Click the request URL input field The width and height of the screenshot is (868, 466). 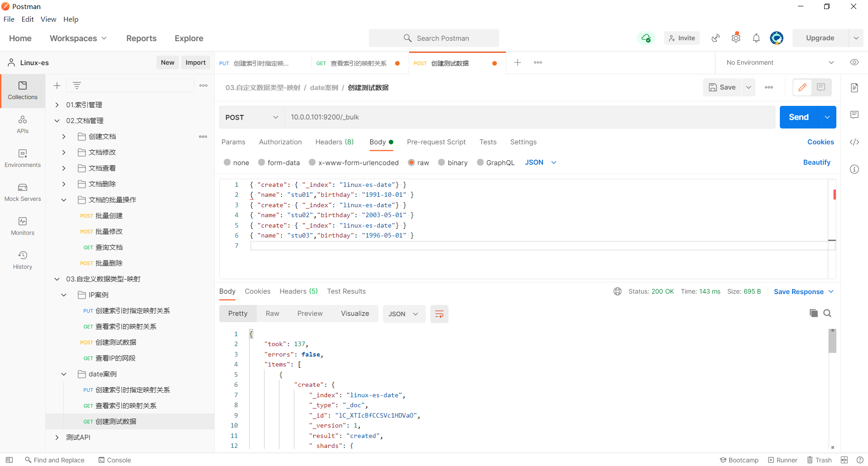tap(529, 117)
